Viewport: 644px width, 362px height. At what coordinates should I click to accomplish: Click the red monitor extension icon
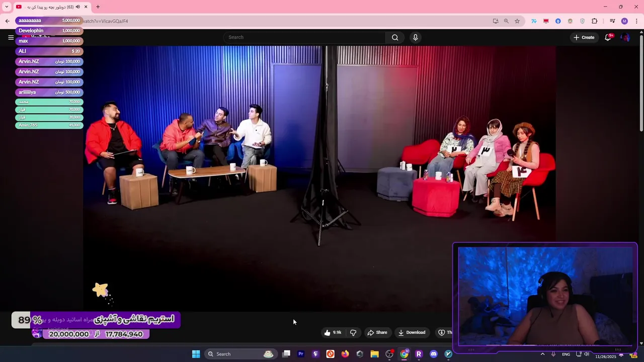546,21
